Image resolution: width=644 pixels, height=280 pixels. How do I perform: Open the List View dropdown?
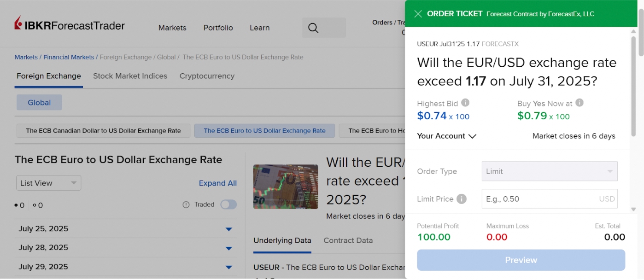48,183
